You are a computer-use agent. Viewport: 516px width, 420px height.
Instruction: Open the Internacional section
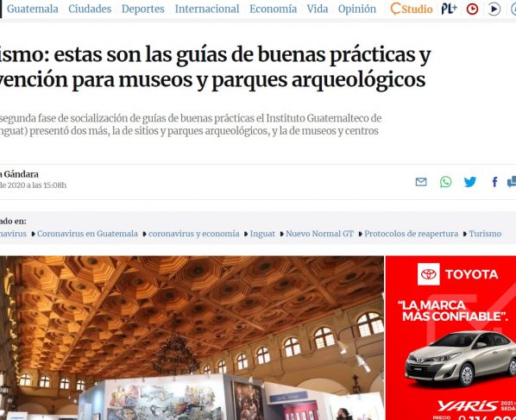[207, 9]
